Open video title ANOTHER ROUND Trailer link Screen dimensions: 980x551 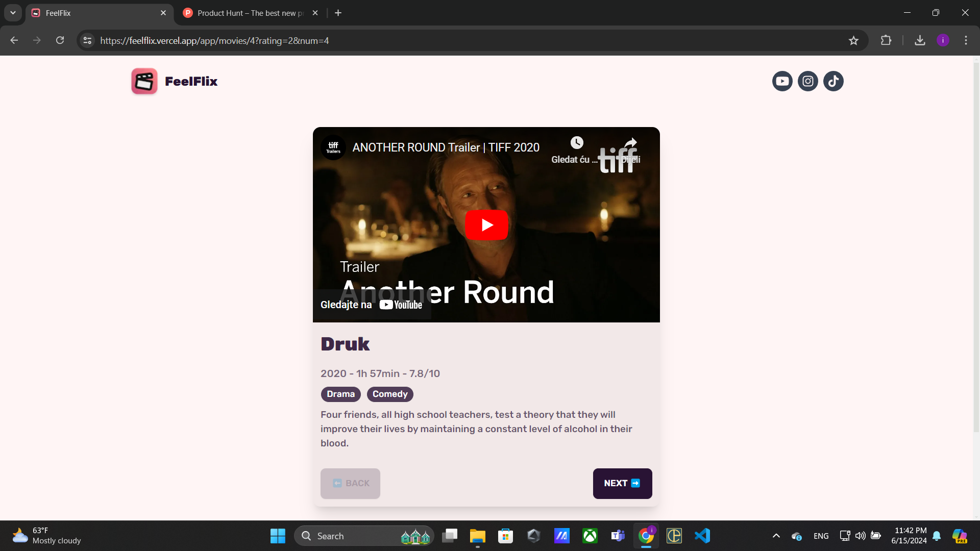[x=446, y=147]
